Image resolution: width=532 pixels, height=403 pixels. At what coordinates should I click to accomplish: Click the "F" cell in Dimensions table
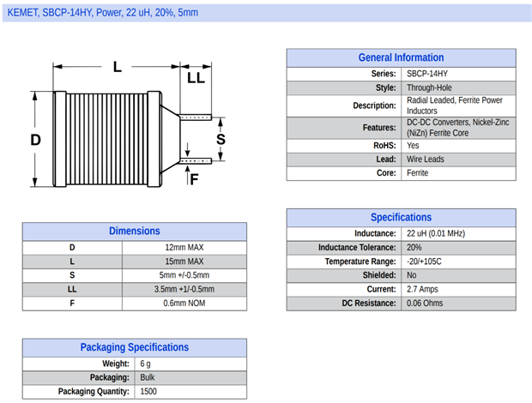click(72, 304)
